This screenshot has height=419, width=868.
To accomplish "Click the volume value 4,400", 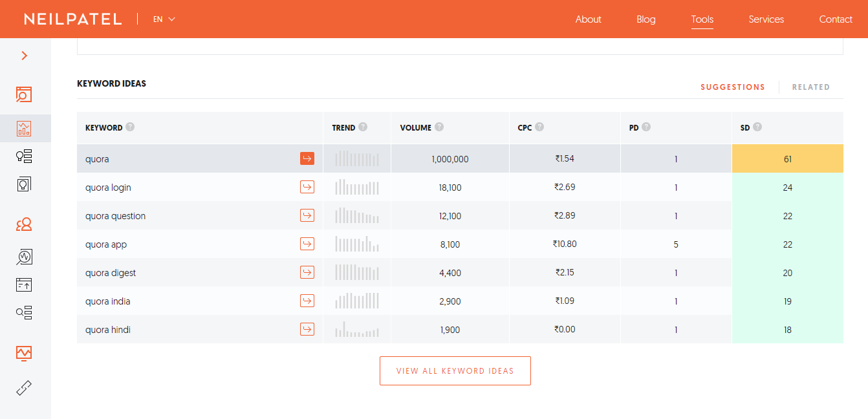I will pos(450,273).
